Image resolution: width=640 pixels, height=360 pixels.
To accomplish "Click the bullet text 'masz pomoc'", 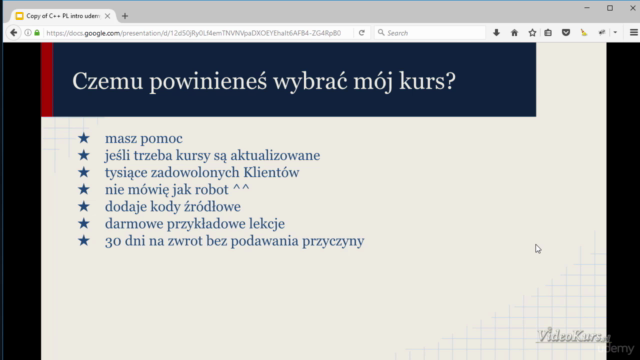I will pos(144,138).
